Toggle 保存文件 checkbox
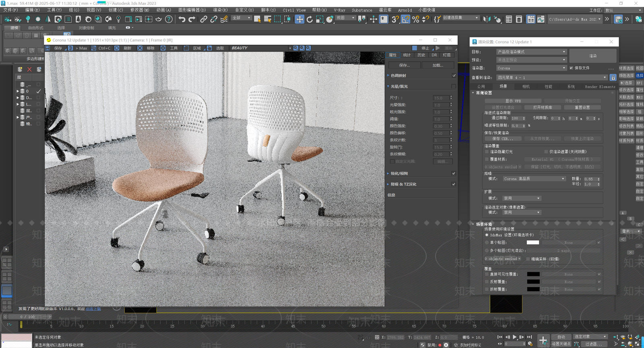Image resolution: width=644 pixels, height=348 pixels. point(571,68)
